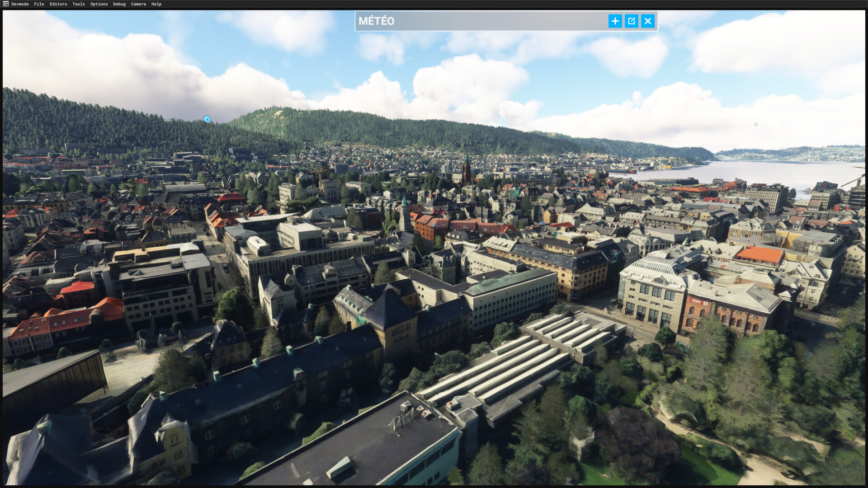The width and height of the screenshot is (868, 488).
Task: Click the small circular marker in the clouds
Action: click(756, 124)
